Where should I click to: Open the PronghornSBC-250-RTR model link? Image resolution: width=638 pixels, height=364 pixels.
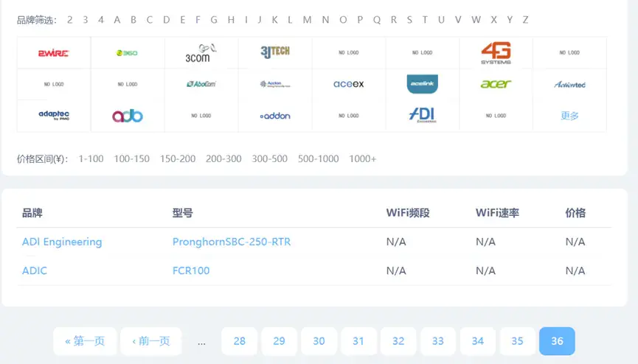[x=232, y=242]
